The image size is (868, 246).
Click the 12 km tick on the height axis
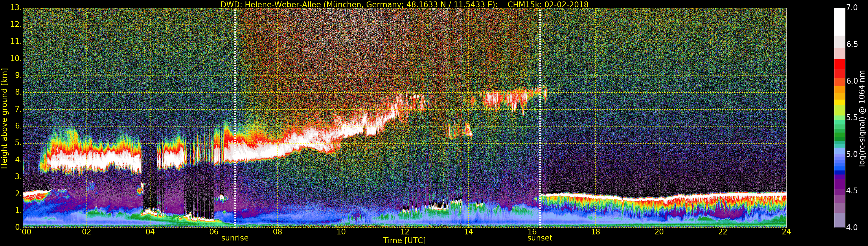pos(16,25)
